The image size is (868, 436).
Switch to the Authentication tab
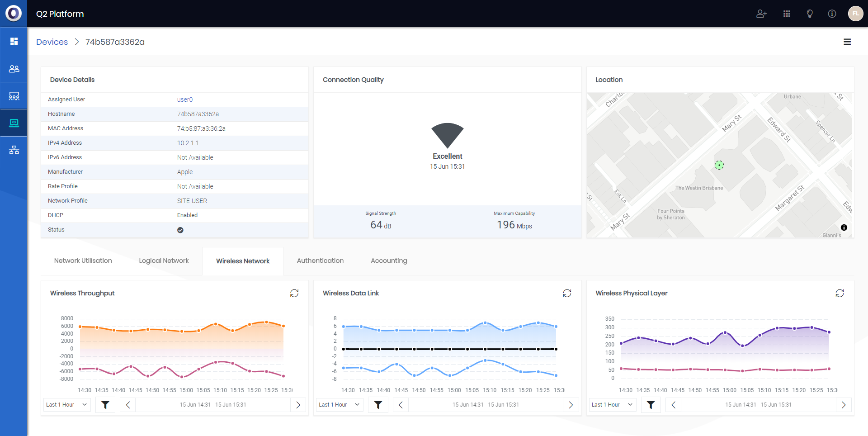[x=320, y=261]
